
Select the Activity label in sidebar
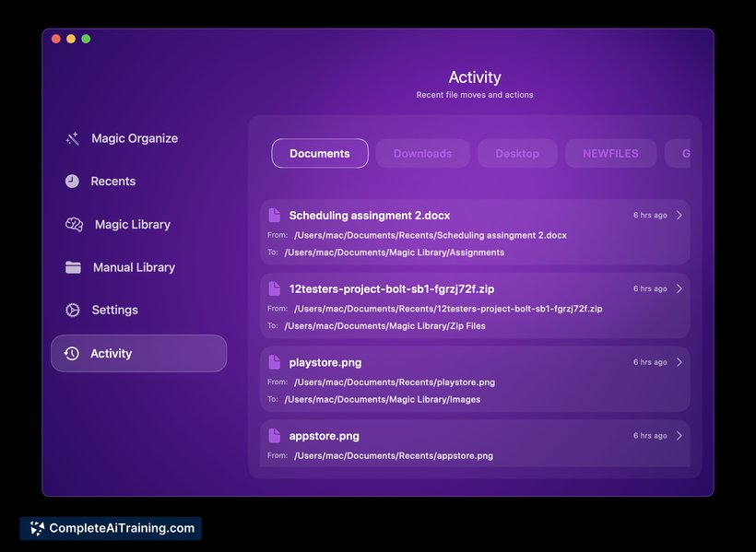(x=111, y=353)
